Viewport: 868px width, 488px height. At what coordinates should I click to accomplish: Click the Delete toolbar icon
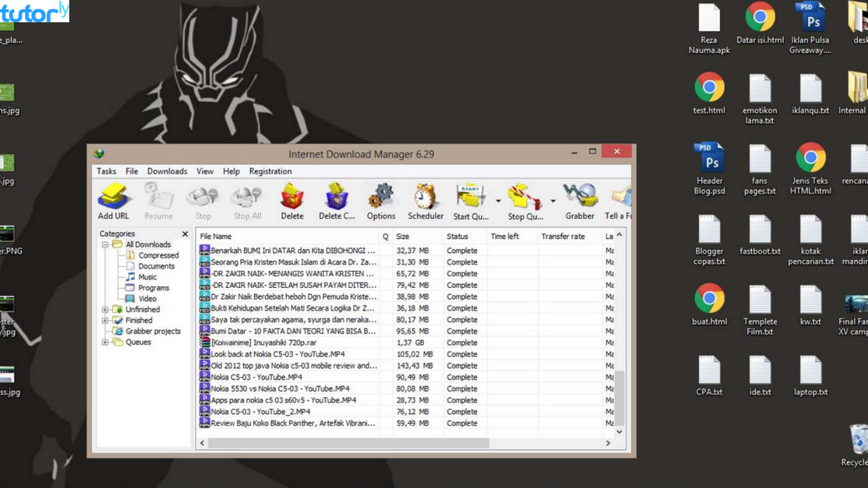[x=292, y=201]
